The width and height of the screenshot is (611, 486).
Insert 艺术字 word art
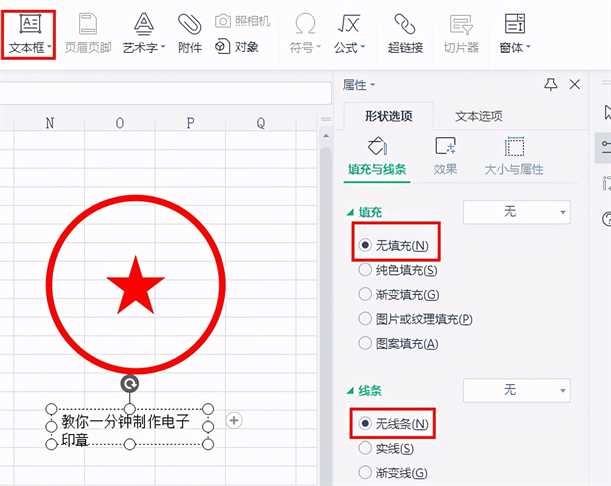point(144,32)
